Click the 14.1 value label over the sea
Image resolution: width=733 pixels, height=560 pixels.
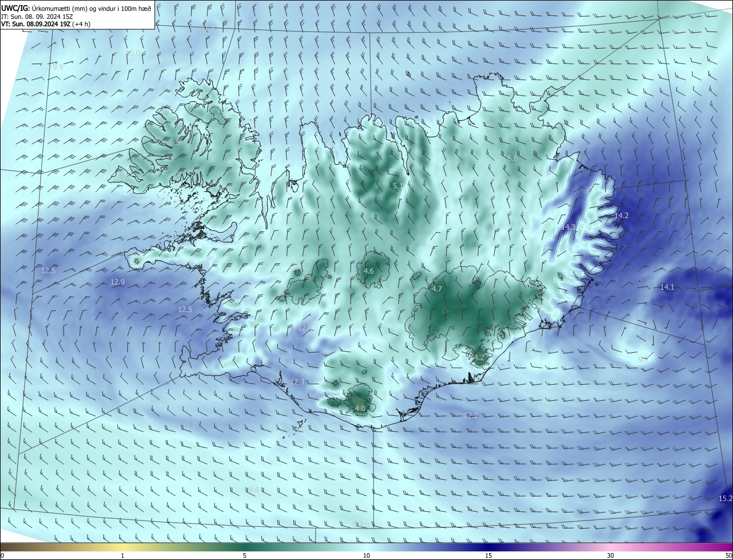[x=667, y=287]
